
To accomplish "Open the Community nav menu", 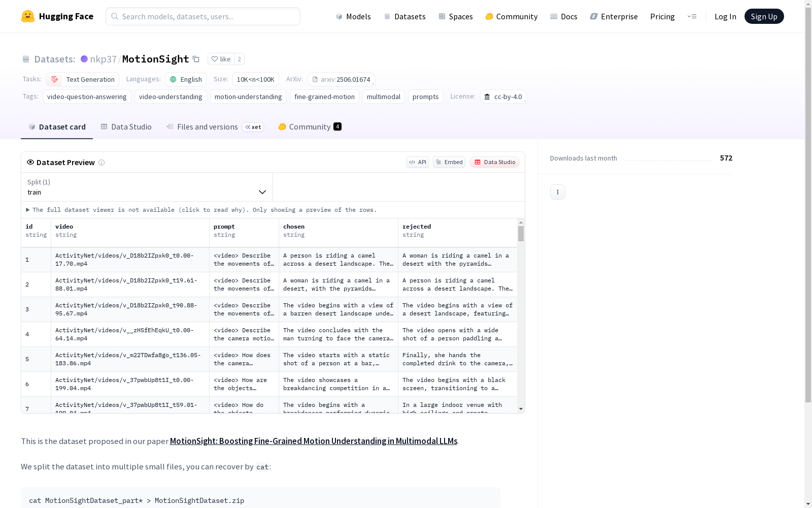I will [x=511, y=16].
